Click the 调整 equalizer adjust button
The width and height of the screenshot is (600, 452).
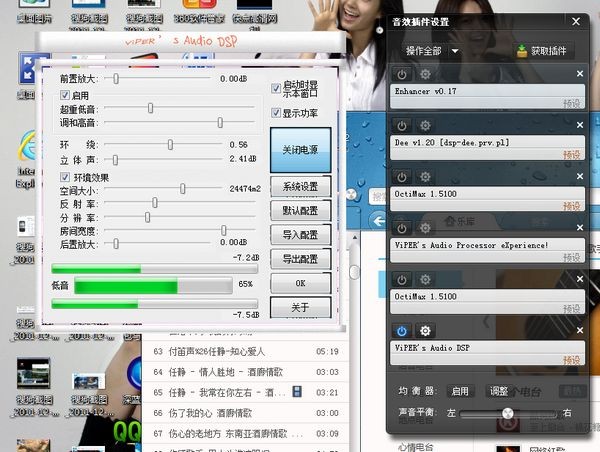pos(497,391)
